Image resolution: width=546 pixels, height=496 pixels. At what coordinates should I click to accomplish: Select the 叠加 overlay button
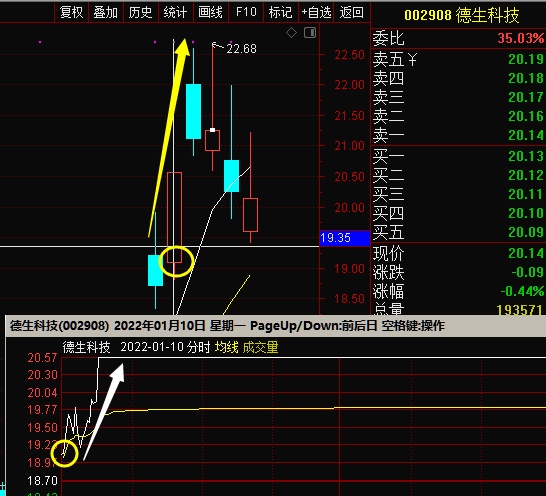(106, 12)
